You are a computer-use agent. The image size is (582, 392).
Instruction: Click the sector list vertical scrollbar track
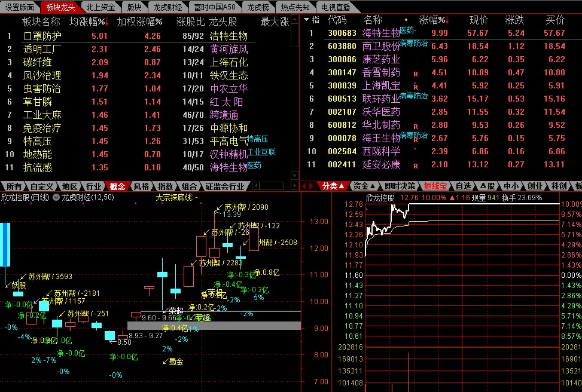point(295,96)
